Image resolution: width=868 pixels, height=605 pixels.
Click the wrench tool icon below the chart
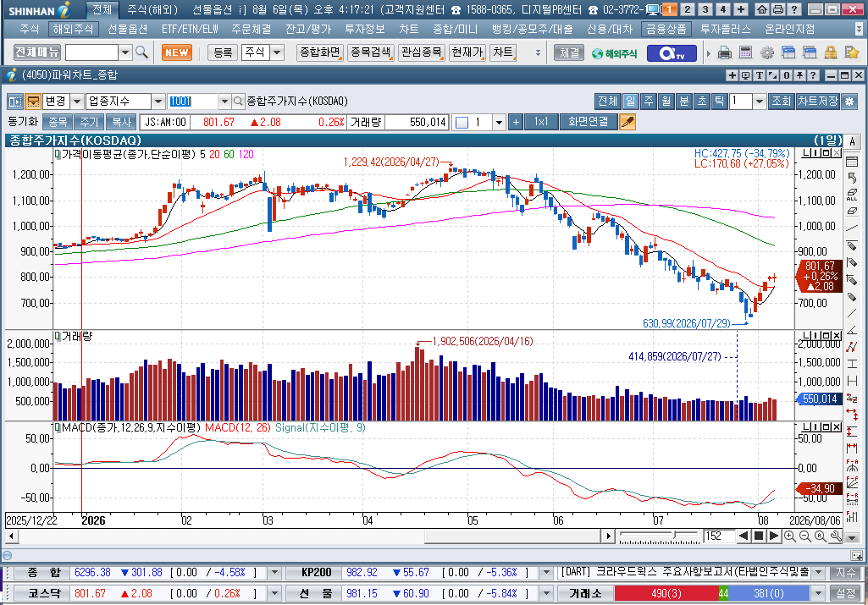(836, 536)
